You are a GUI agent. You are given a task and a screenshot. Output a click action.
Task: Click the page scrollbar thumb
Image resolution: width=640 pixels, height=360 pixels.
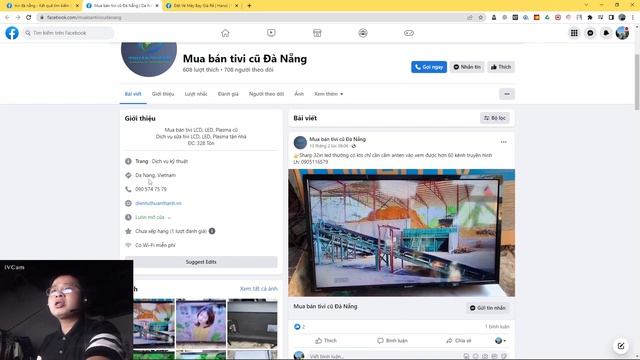[637, 82]
